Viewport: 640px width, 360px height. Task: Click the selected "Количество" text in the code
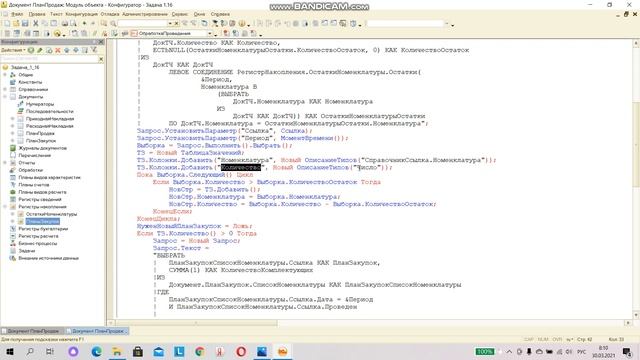241,168
